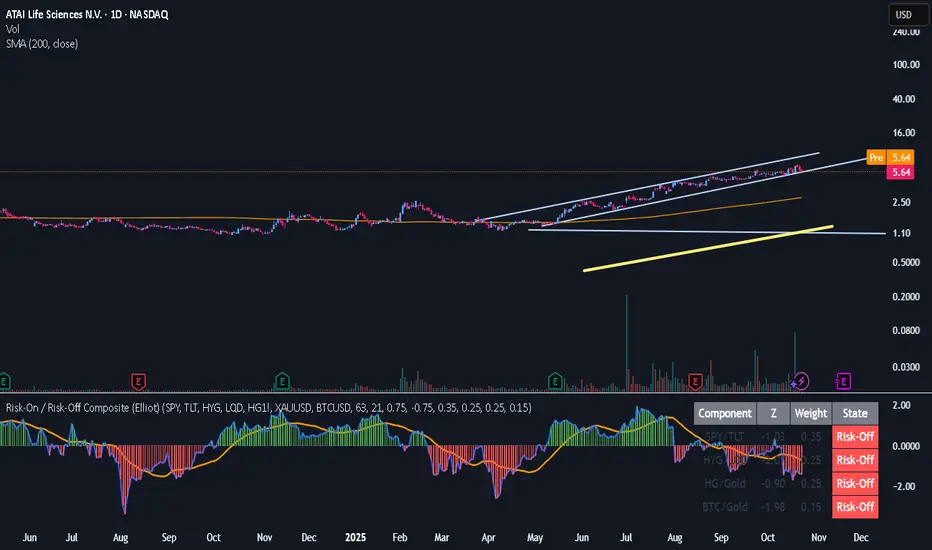Select the Vol indicator label
This screenshot has width=932, height=550.
pyautogui.click(x=12, y=29)
